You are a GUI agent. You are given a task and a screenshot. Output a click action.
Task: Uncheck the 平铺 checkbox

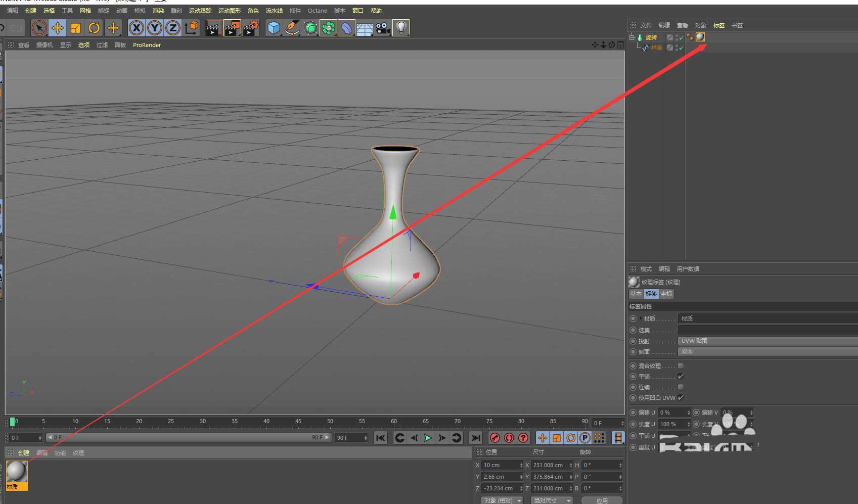[681, 376]
